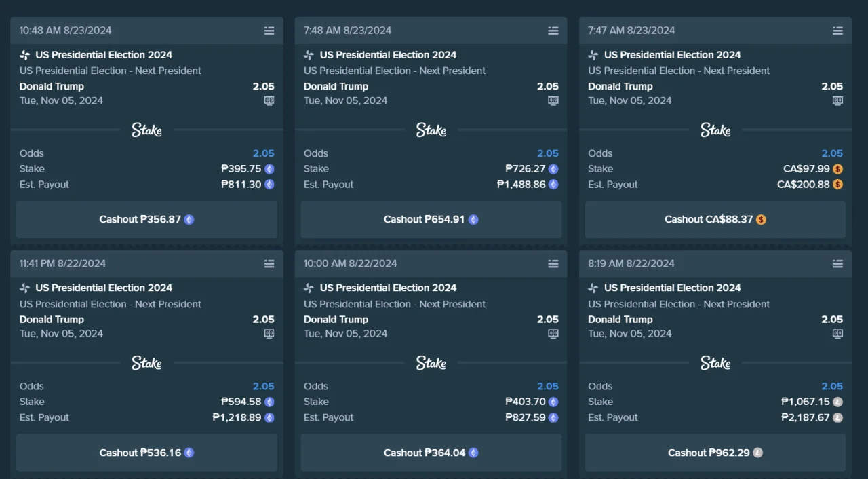The height and width of the screenshot is (479, 868).
Task: Click the ₱827.59 estimated payout value
Action: pos(526,417)
